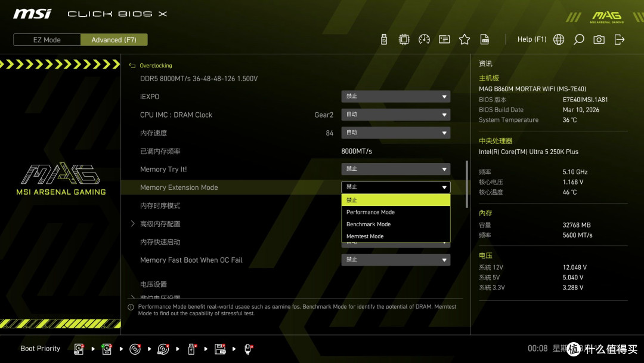Choose 禁止 in the open dropdown list
Viewport: 644px width, 363px height.
[395, 200]
